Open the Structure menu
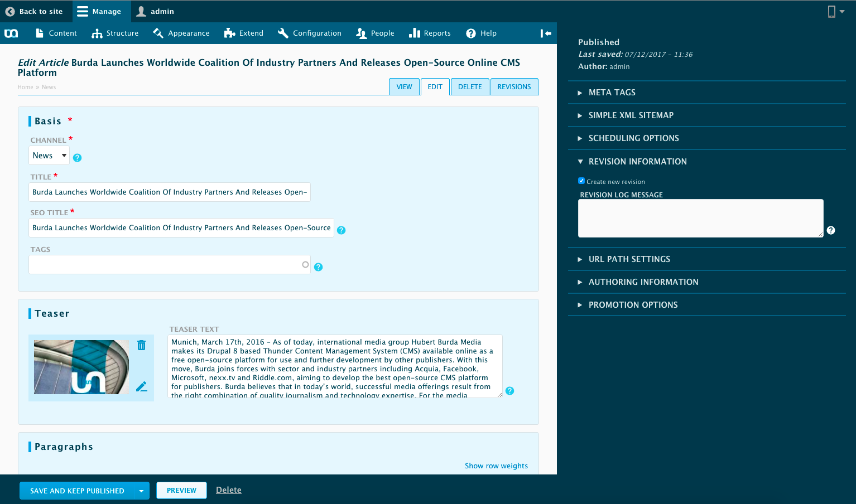The height and width of the screenshot is (504, 856). tap(115, 33)
